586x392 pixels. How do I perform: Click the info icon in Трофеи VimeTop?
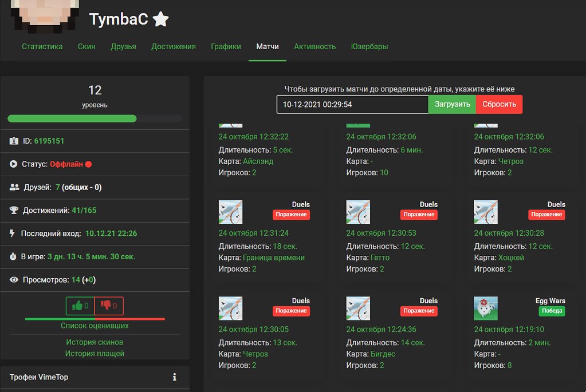(x=174, y=377)
